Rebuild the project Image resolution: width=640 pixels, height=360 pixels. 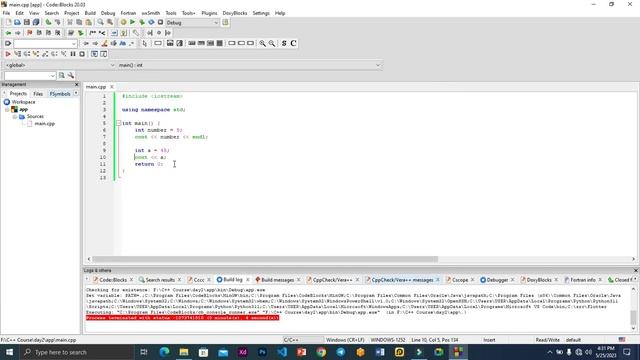pyautogui.click(x=151, y=22)
